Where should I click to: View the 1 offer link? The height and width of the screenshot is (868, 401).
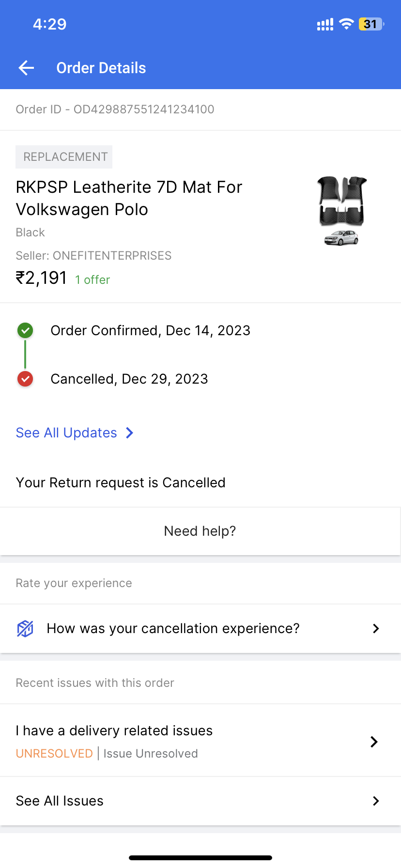pos(93,280)
